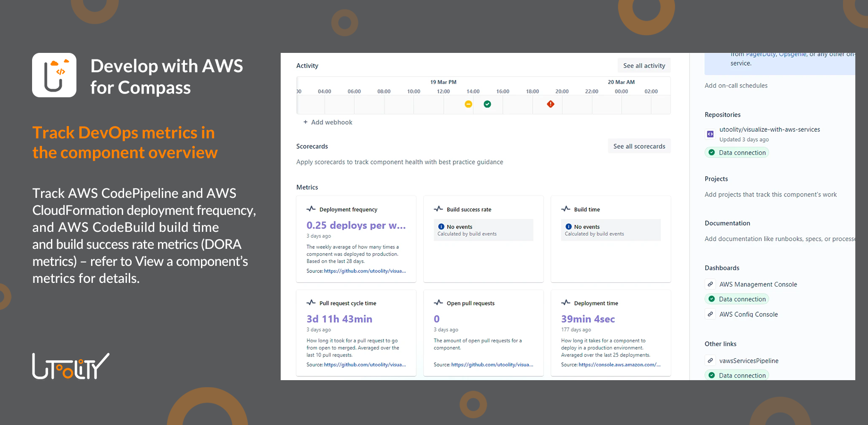Click the 20 Mar AM date label
The image size is (868, 425).
621,82
